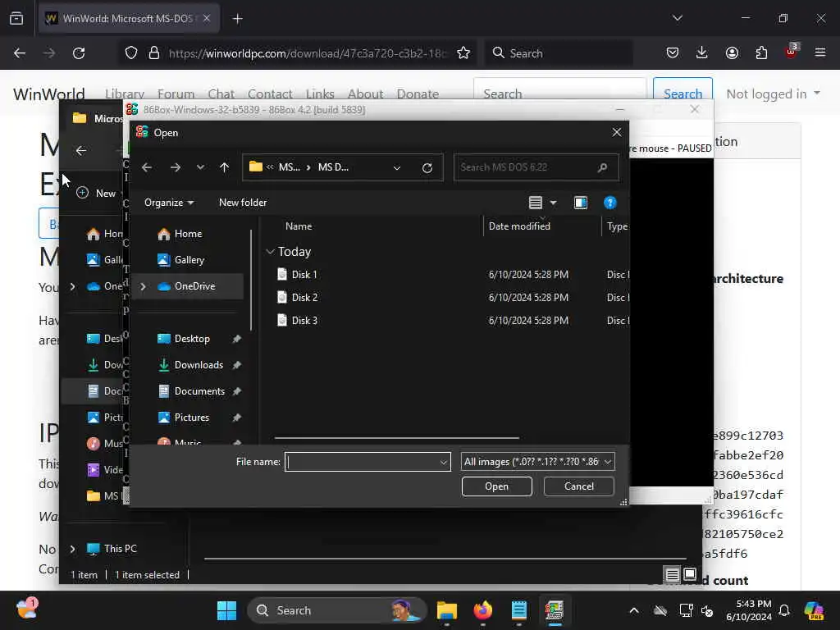Select This PC in File Explorer sidebar
840x630 pixels.
pos(120,549)
